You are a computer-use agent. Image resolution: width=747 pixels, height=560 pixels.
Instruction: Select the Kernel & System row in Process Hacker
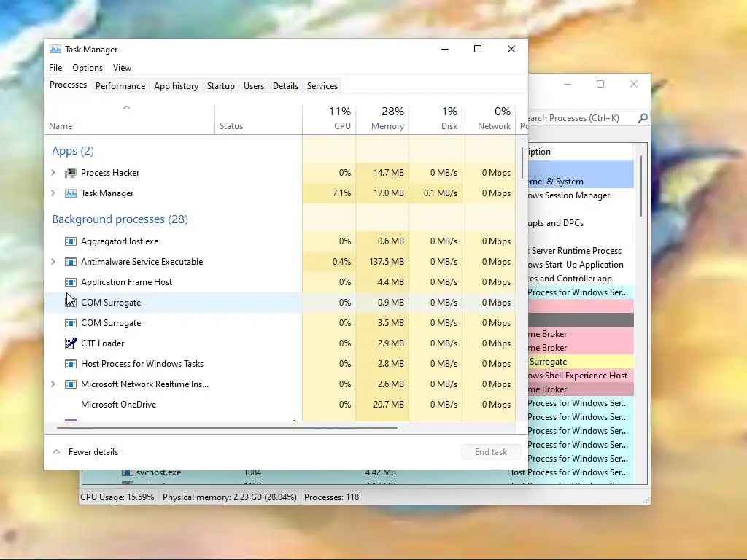tap(581, 182)
